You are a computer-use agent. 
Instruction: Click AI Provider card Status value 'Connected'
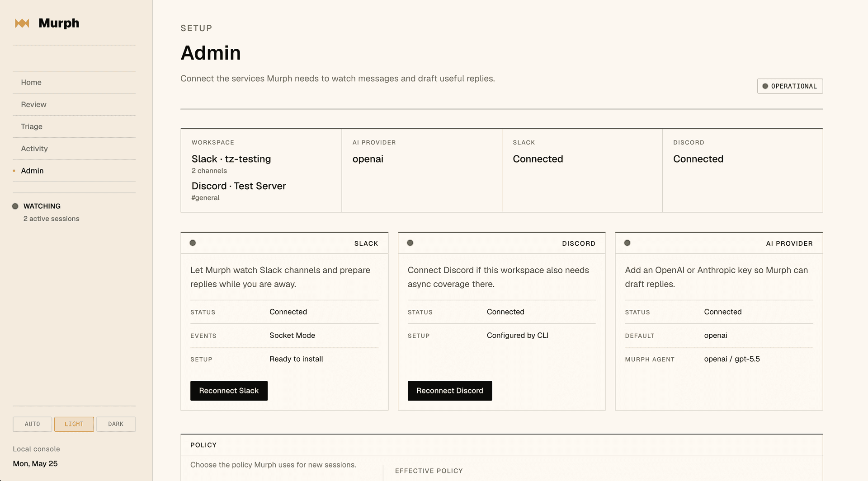coord(722,312)
